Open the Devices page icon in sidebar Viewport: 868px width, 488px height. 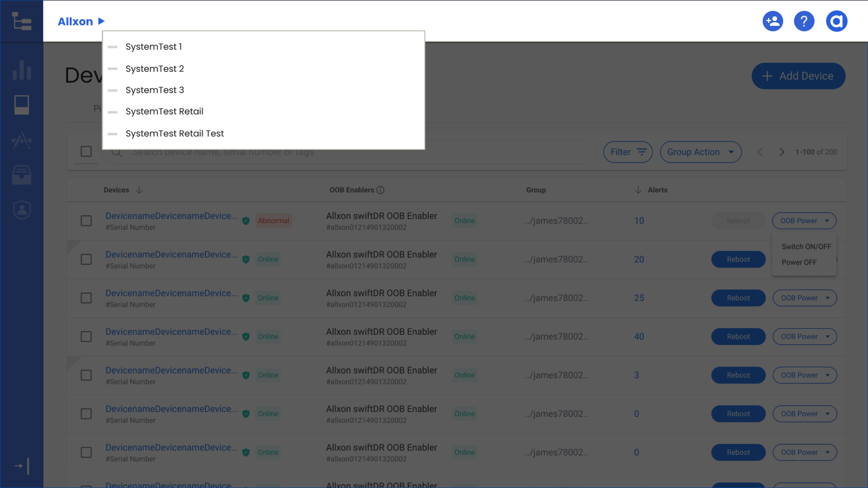tap(21, 105)
